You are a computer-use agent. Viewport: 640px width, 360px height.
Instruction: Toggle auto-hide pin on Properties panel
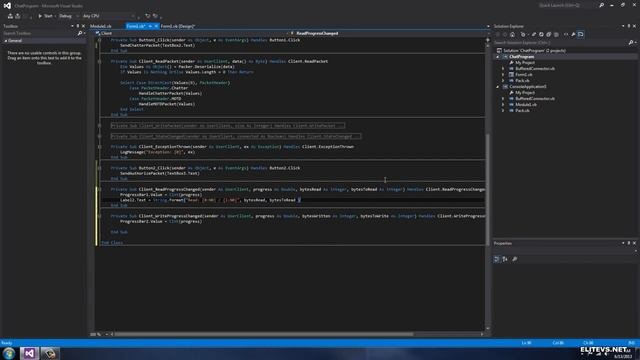(x=629, y=243)
